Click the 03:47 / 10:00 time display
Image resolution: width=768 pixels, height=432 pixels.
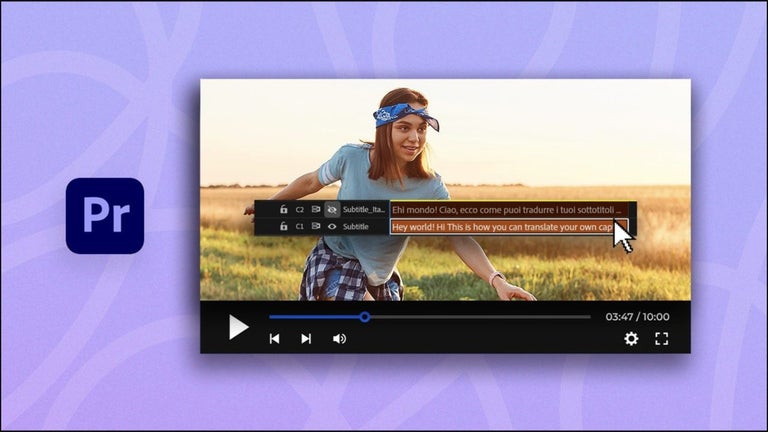[637, 317]
